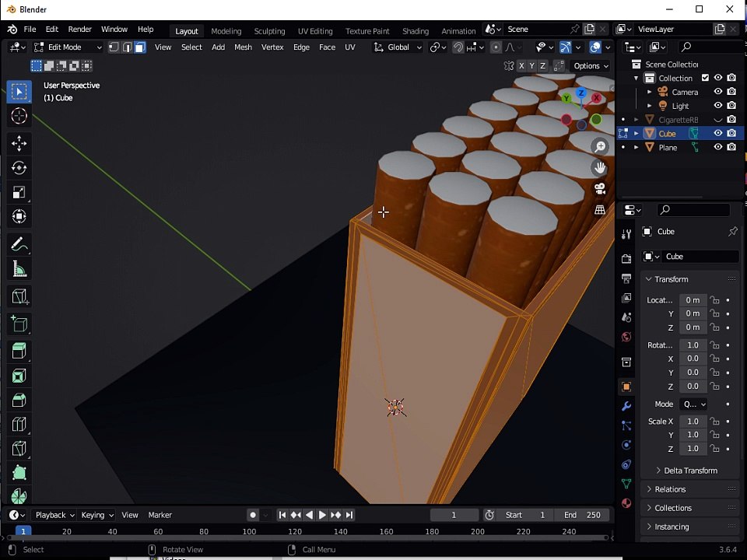Open the Mesh menu
The image size is (747, 560).
click(x=243, y=47)
